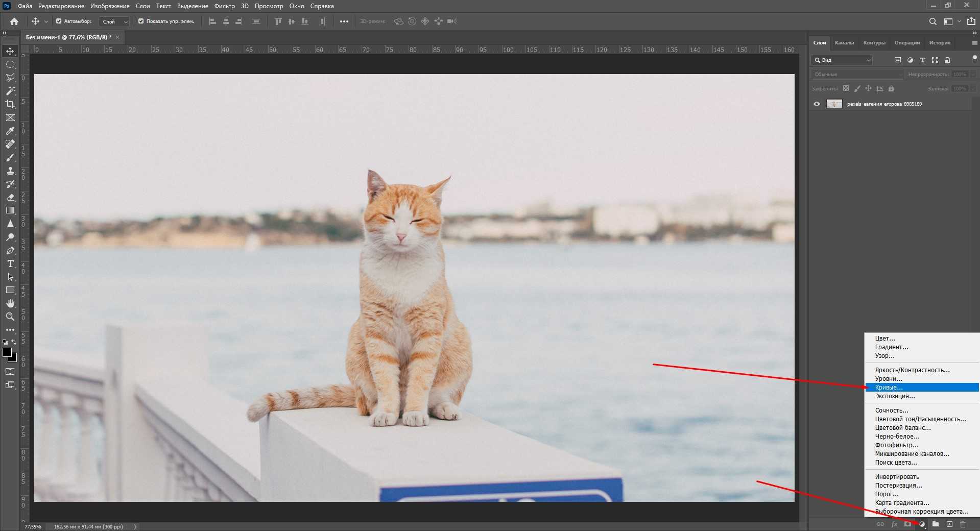Screen dimensions: 980x531
Task: Select the Horizontal Type tool
Action: tap(10, 263)
